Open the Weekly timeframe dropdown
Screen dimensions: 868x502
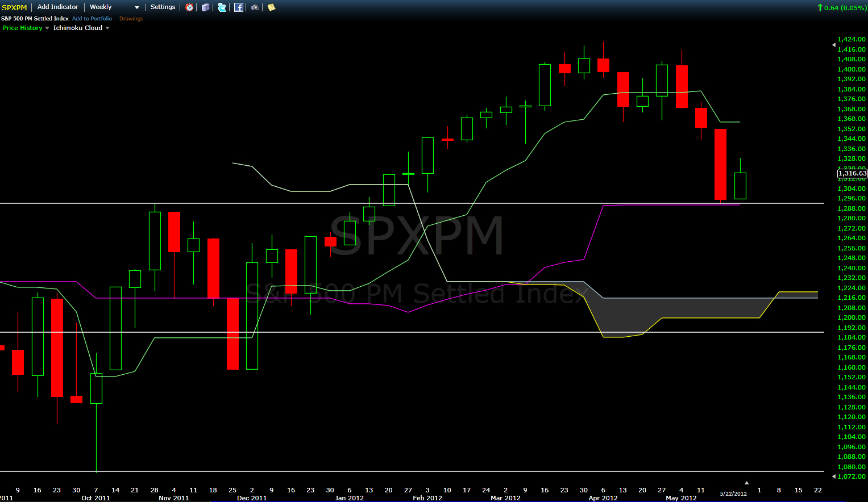coord(114,7)
